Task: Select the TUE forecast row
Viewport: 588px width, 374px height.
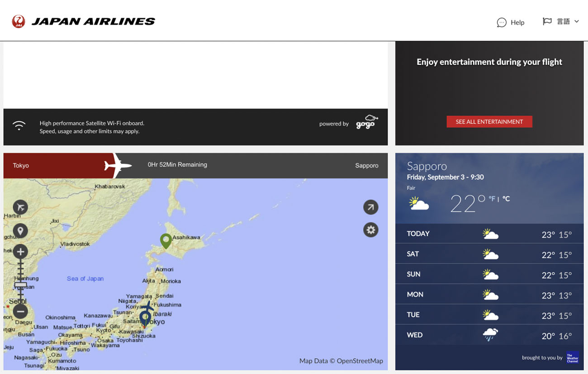Action: click(x=489, y=315)
